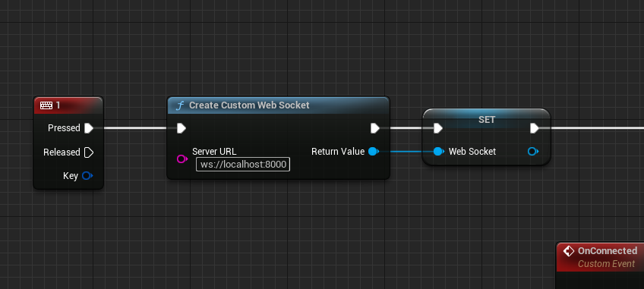The width and height of the screenshot is (644, 289).
Task: Select the Create Custom Web Socket node title
Action: 249,105
